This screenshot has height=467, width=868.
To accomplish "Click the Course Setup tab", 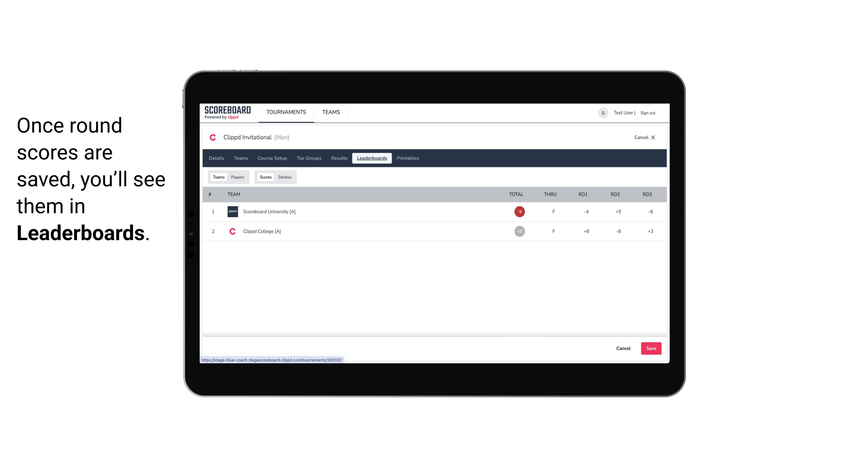I will (x=272, y=158).
